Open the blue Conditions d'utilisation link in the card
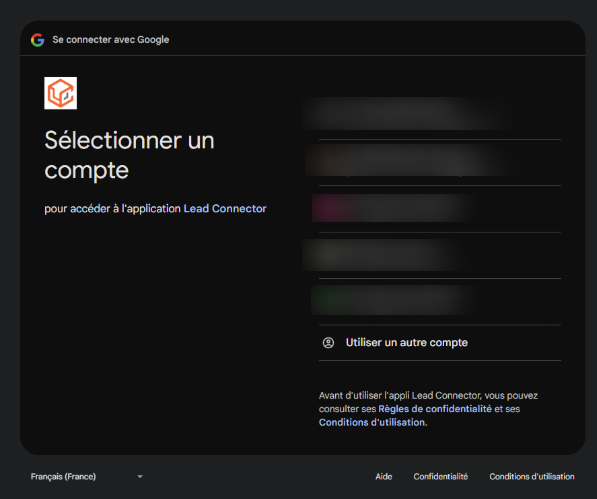This screenshot has width=597, height=499. [x=373, y=422]
